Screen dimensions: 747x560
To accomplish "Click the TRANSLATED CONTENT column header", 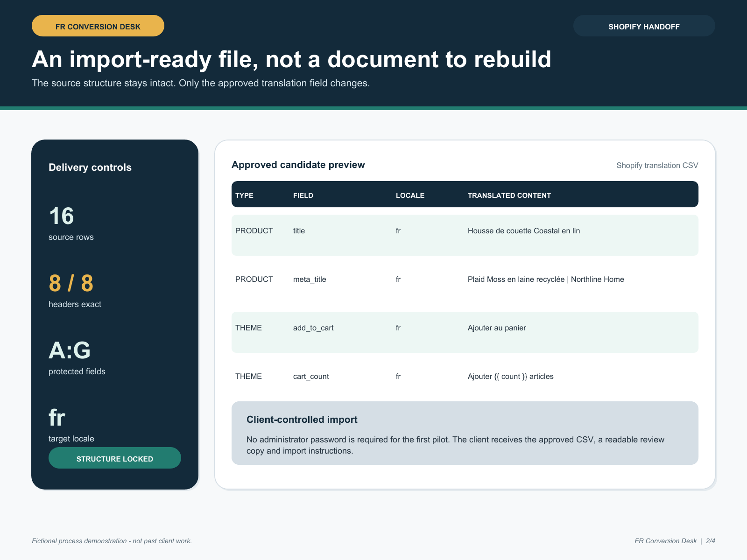I will [x=509, y=195].
